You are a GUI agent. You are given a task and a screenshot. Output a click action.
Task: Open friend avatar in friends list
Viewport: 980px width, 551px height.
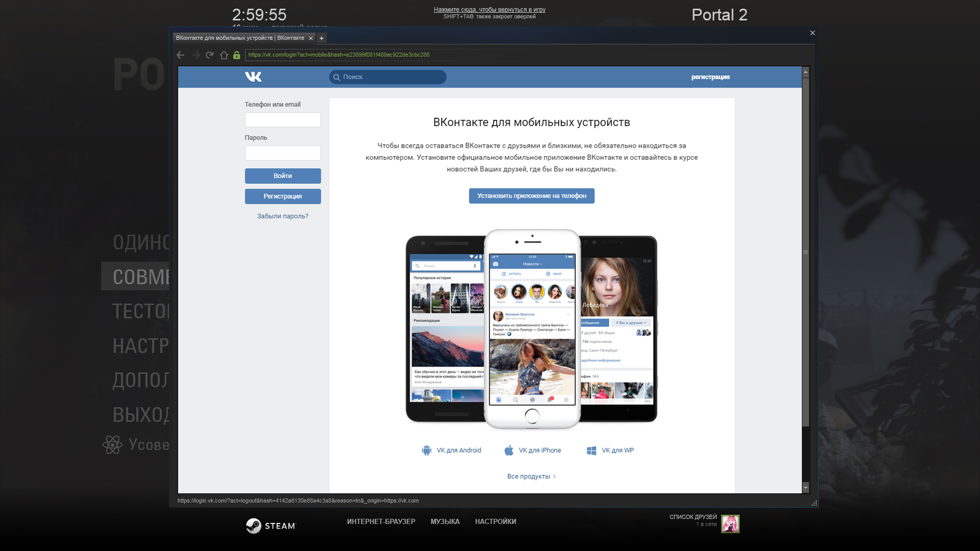(730, 523)
